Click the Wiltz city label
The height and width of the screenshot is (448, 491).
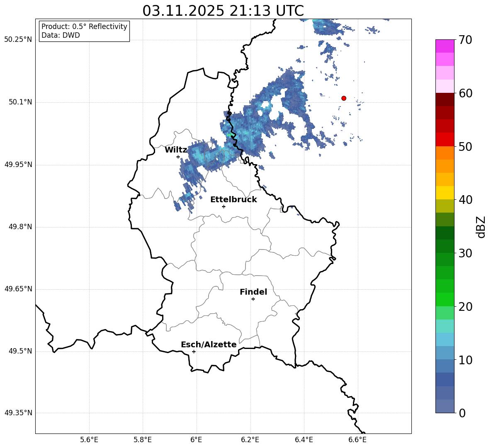tap(176, 150)
